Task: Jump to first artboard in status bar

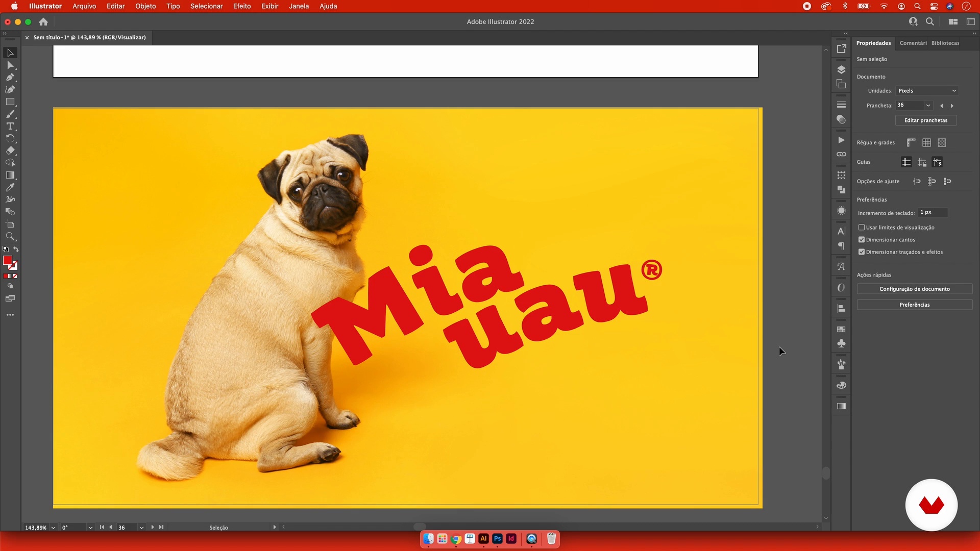Action: coord(102,527)
